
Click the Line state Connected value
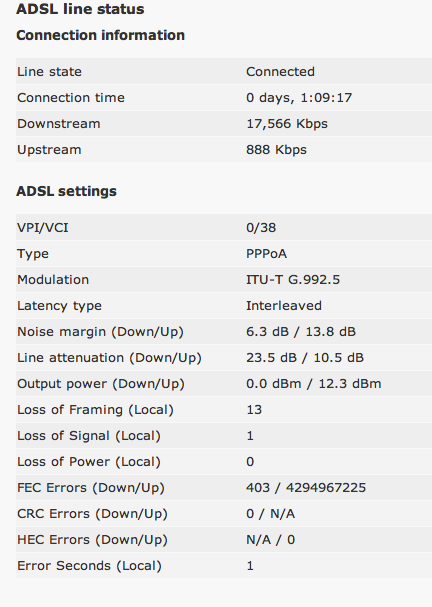tap(280, 72)
